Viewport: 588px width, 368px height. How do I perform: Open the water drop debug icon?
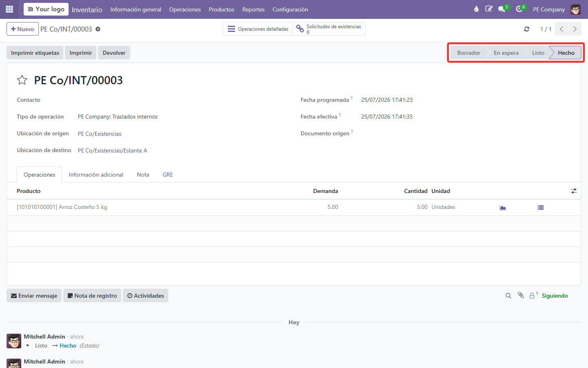click(476, 9)
